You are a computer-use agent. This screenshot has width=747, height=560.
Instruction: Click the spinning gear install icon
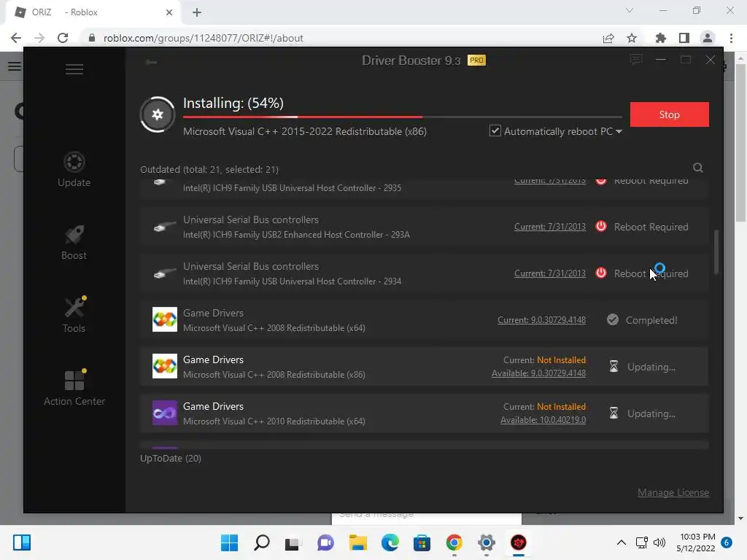158,114
